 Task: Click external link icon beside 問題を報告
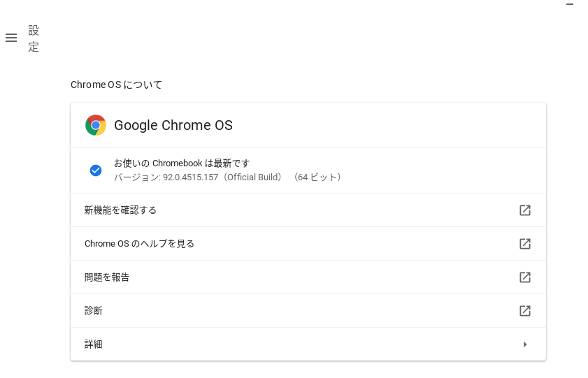tap(525, 277)
